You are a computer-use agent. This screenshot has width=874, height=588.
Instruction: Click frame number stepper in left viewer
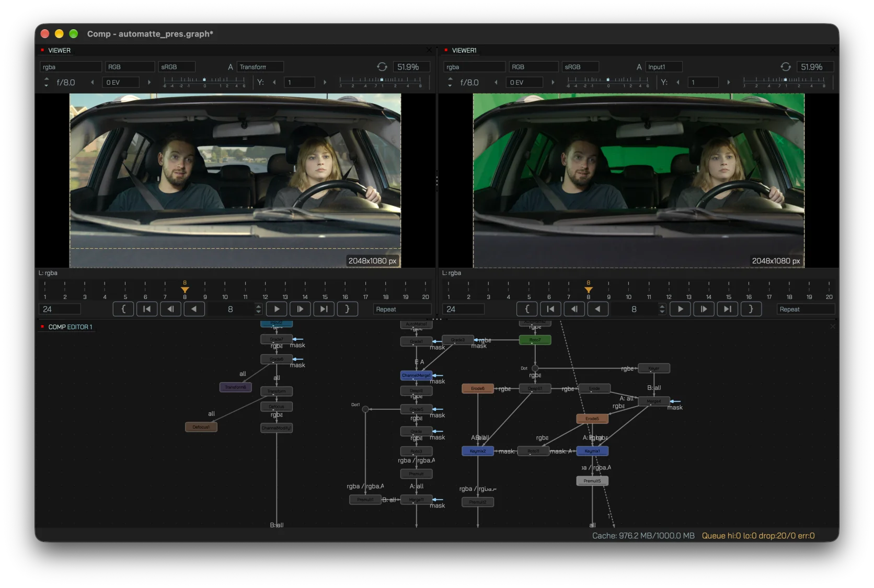(258, 309)
